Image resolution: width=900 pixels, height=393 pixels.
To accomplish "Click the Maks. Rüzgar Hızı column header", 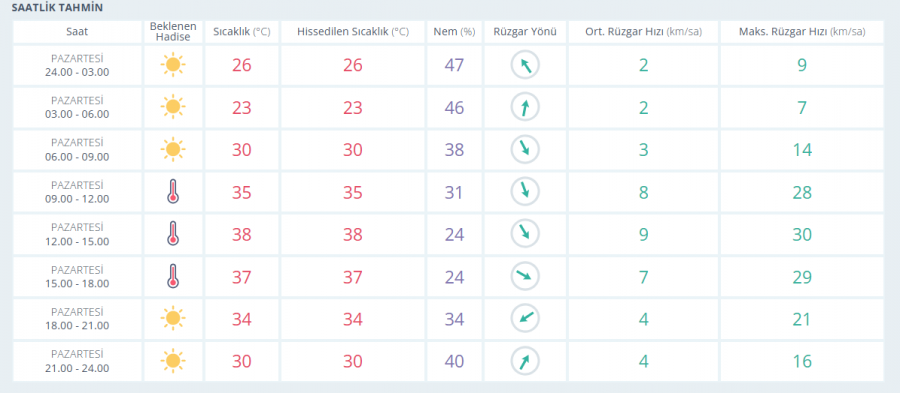I will [802, 32].
